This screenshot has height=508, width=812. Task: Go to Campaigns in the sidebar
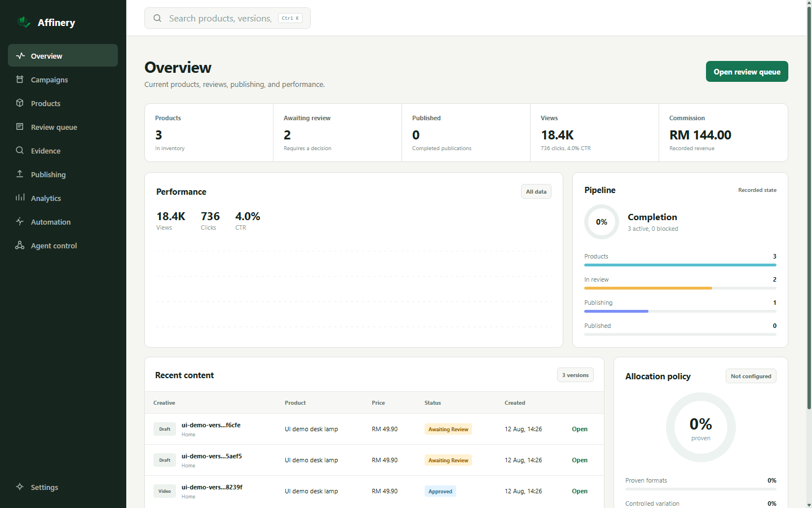63,80
